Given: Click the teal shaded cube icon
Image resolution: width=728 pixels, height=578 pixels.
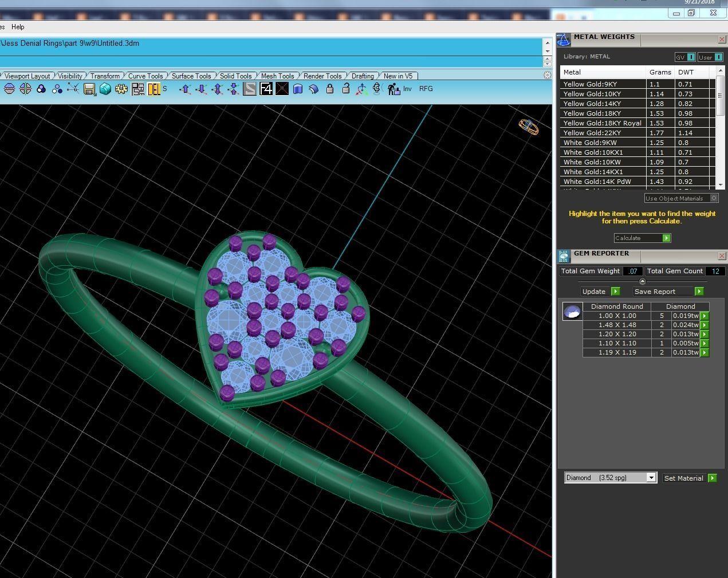Looking at the screenshot, I should pyautogui.click(x=105, y=89).
